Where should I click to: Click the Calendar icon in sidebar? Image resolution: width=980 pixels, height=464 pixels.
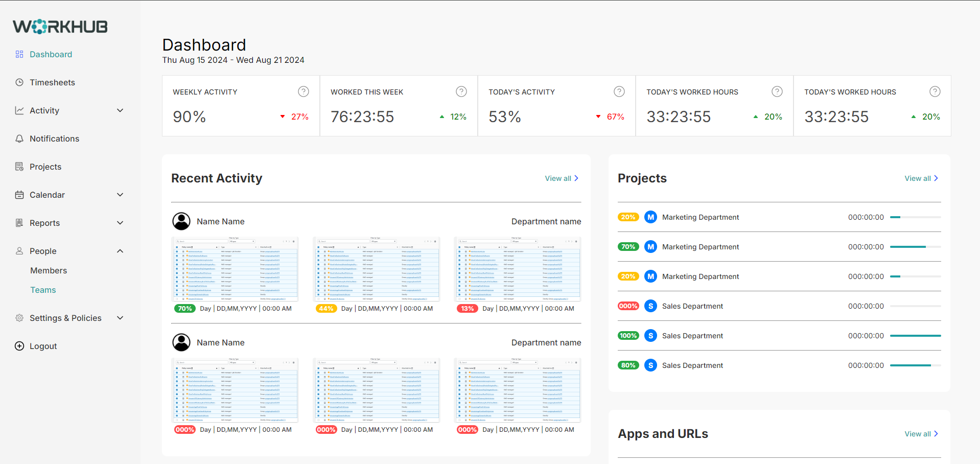click(19, 195)
